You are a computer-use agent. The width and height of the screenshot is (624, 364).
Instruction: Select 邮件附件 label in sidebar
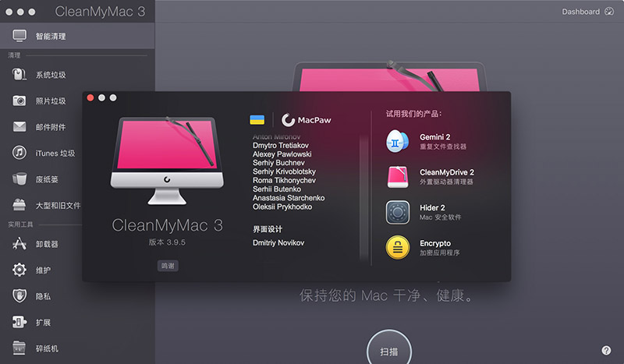coord(51,127)
